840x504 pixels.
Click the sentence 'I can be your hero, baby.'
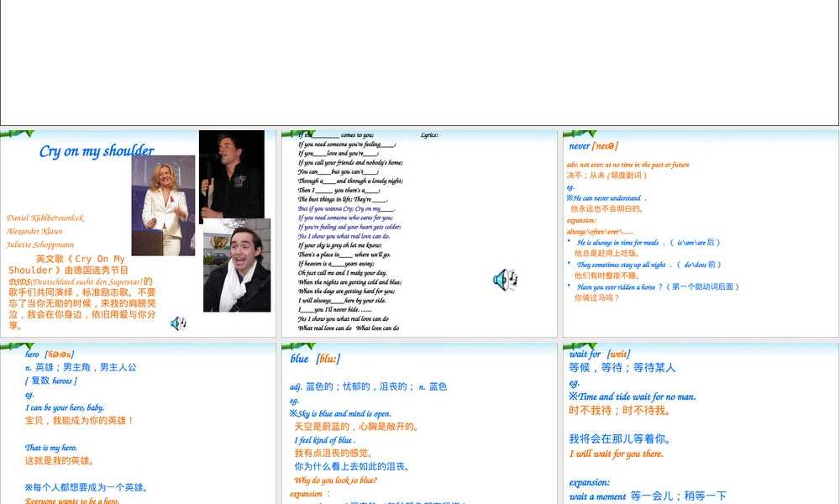coord(65,407)
